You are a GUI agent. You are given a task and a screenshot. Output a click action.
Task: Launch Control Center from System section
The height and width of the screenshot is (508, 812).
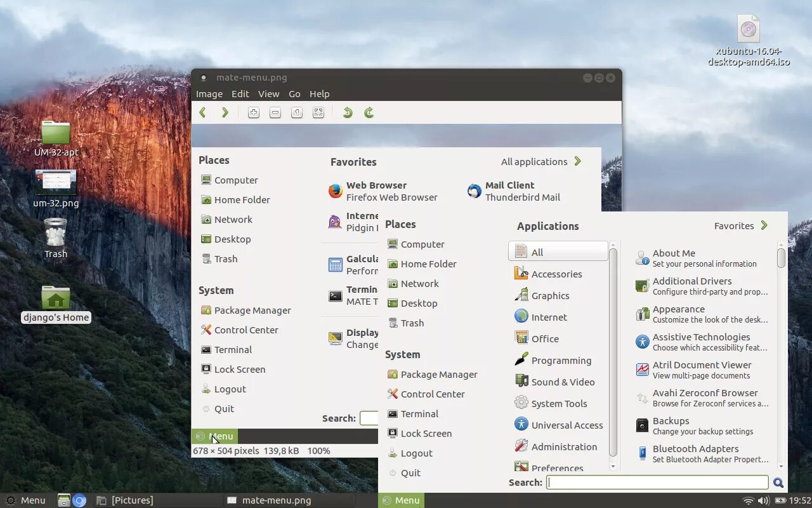[433, 394]
